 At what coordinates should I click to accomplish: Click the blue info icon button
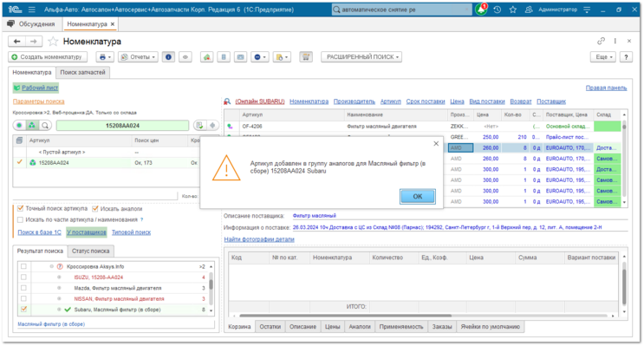(168, 57)
